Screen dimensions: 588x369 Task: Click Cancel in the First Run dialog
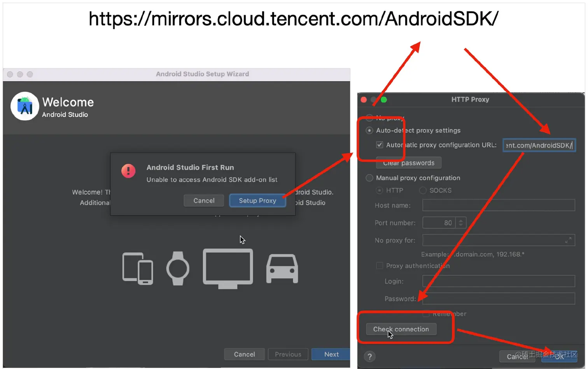point(204,201)
